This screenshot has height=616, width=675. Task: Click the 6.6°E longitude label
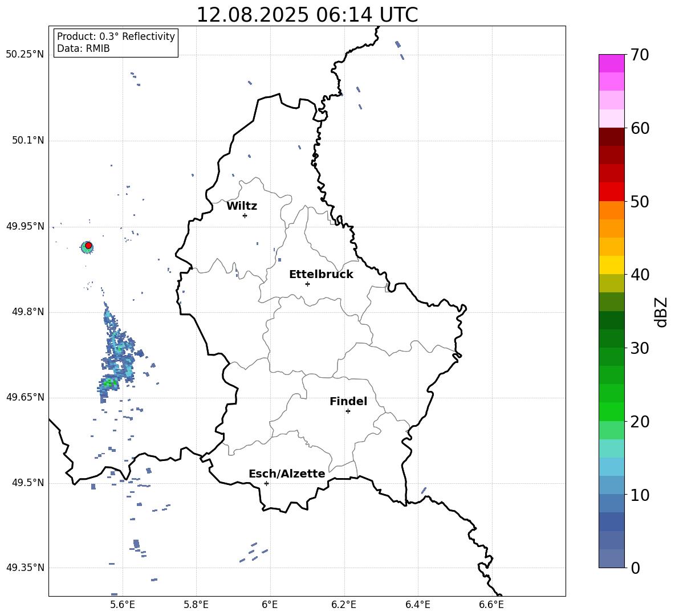491,605
